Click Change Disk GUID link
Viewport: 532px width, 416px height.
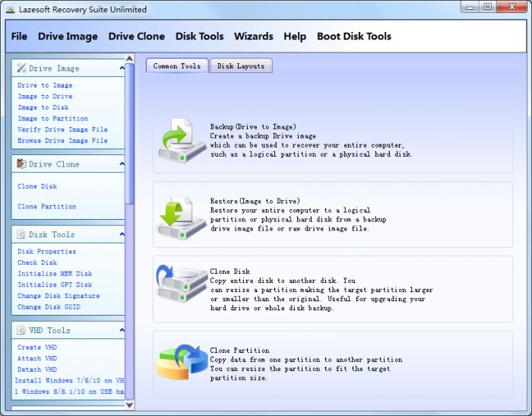point(49,307)
